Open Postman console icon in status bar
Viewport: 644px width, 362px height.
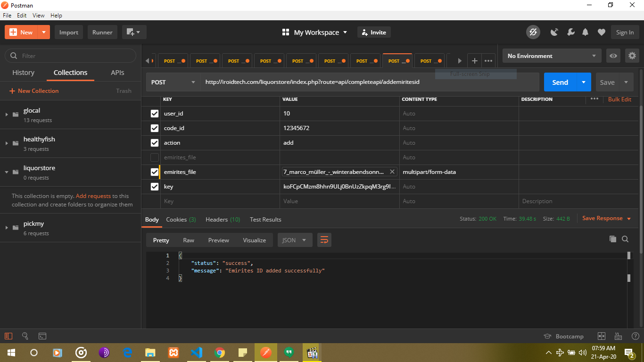click(42, 336)
